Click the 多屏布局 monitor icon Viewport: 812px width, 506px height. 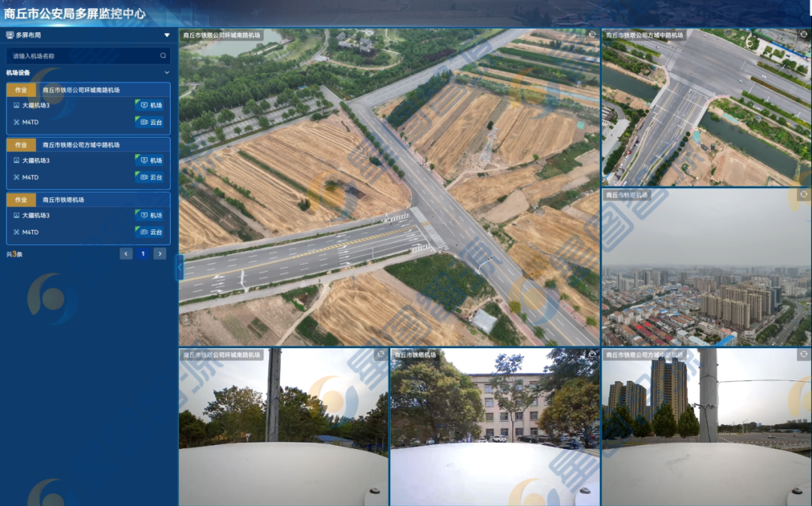10,35
